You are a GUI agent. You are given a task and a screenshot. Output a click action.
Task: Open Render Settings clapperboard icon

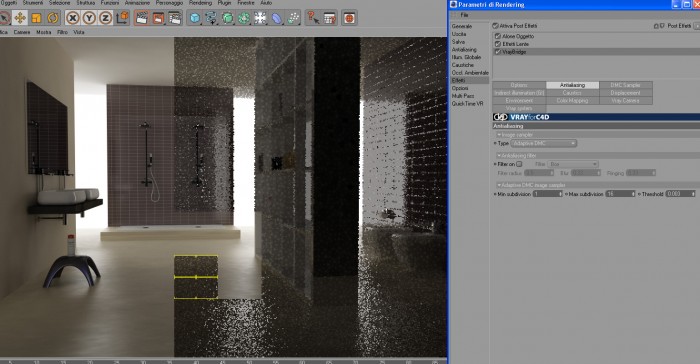pos(175,18)
